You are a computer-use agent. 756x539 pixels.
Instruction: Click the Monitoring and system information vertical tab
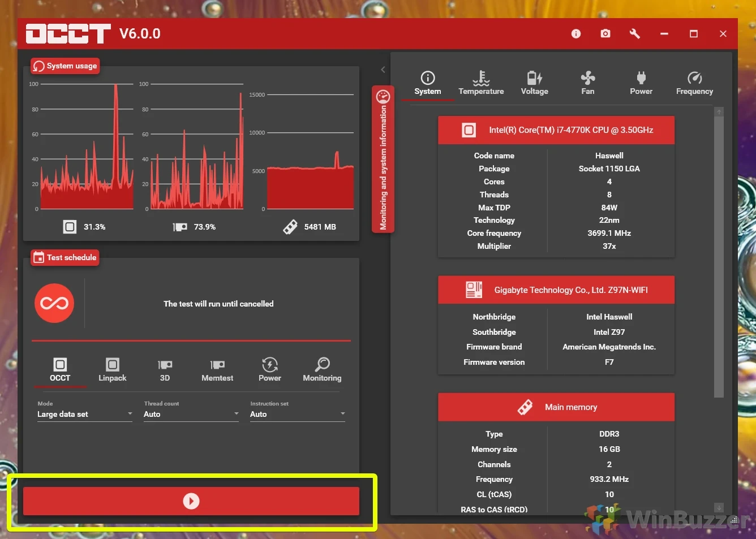pos(383,159)
